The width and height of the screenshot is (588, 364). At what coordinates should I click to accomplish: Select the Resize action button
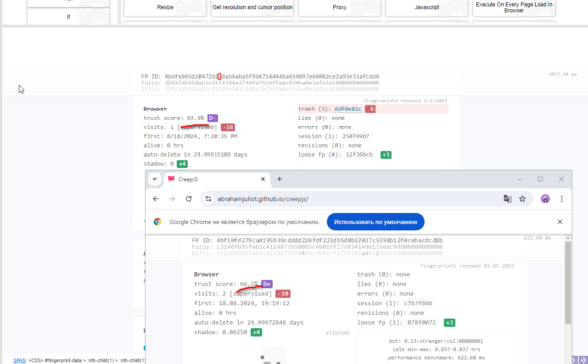(x=165, y=7)
